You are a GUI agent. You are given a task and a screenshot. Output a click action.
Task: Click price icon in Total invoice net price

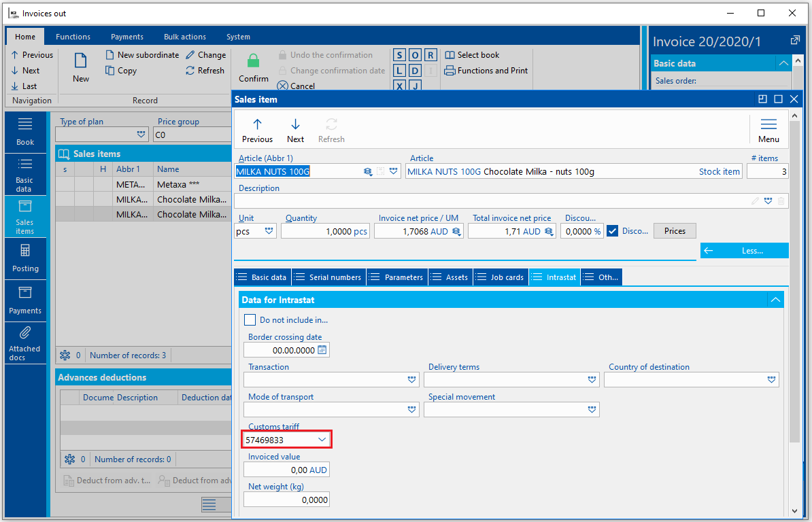tap(548, 231)
